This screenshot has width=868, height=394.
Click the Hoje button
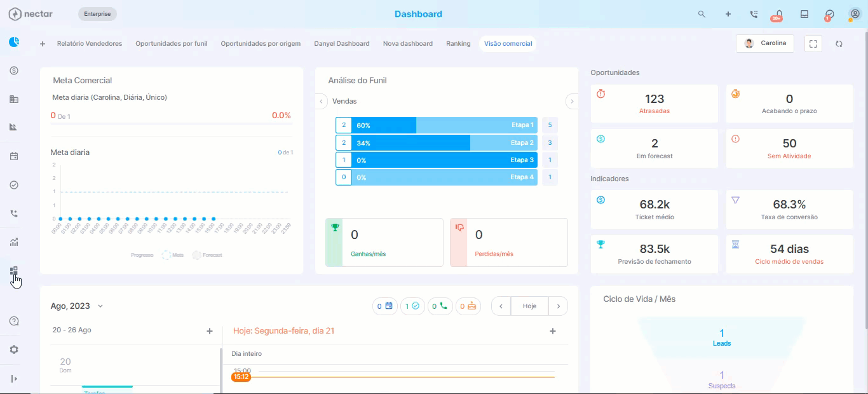[x=530, y=306]
